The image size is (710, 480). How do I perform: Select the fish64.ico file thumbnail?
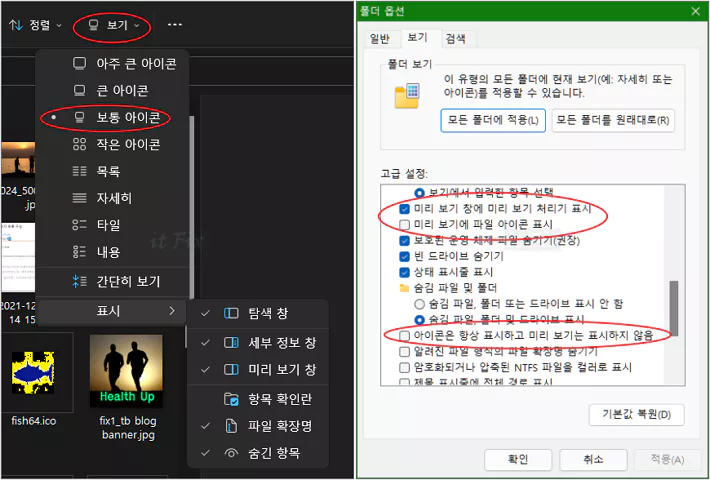(x=34, y=373)
